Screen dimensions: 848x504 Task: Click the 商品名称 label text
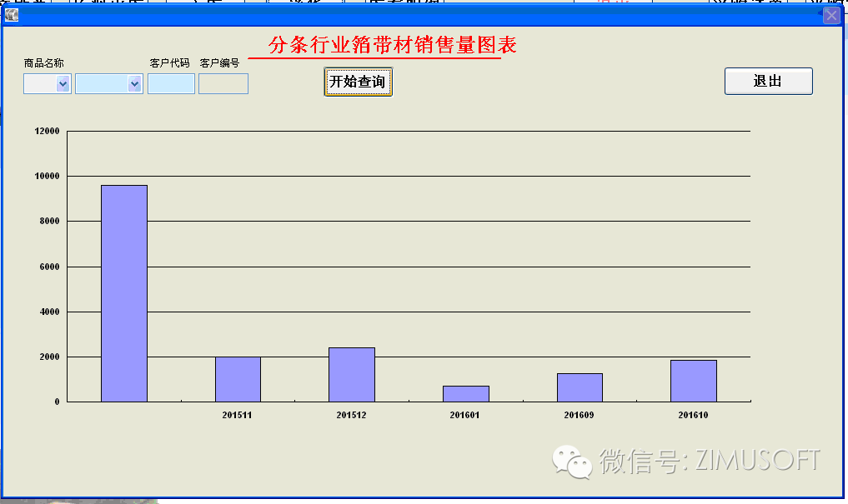[43, 63]
